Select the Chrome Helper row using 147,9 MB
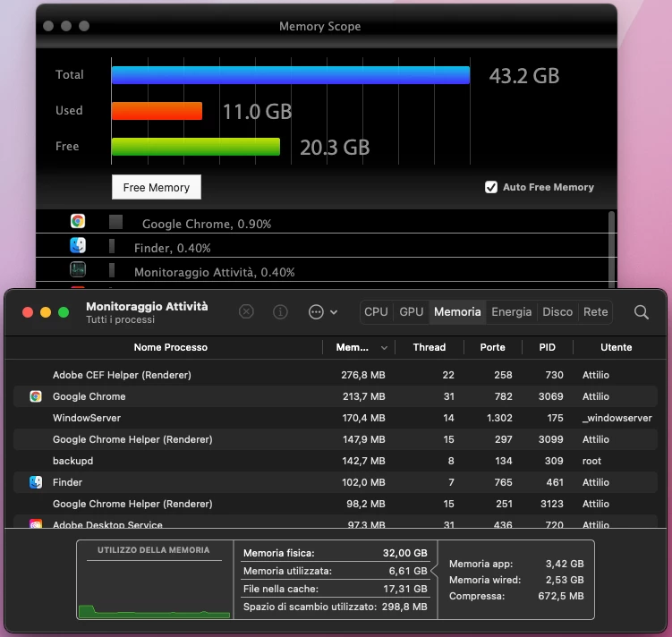This screenshot has width=672, height=637. click(x=336, y=439)
